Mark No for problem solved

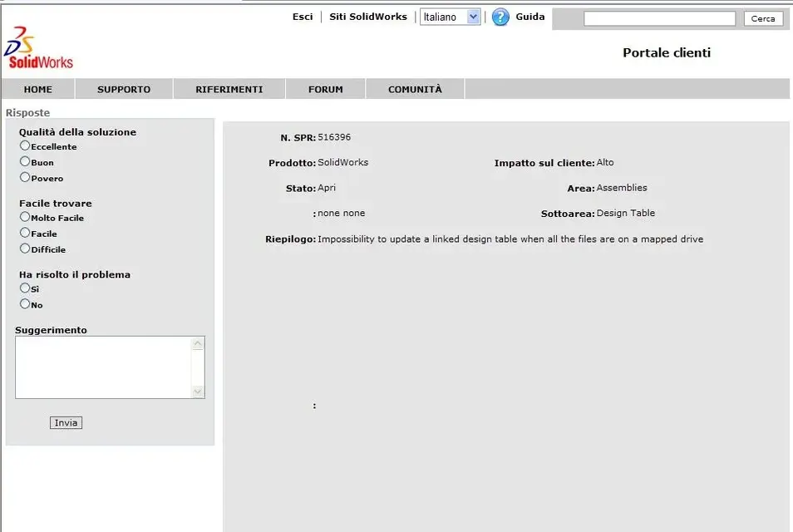25,304
